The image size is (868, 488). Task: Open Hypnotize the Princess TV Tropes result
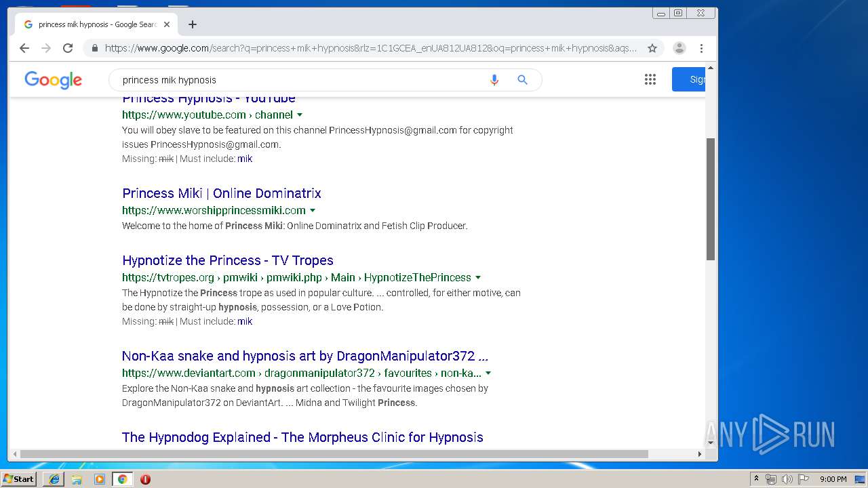(228, 260)
